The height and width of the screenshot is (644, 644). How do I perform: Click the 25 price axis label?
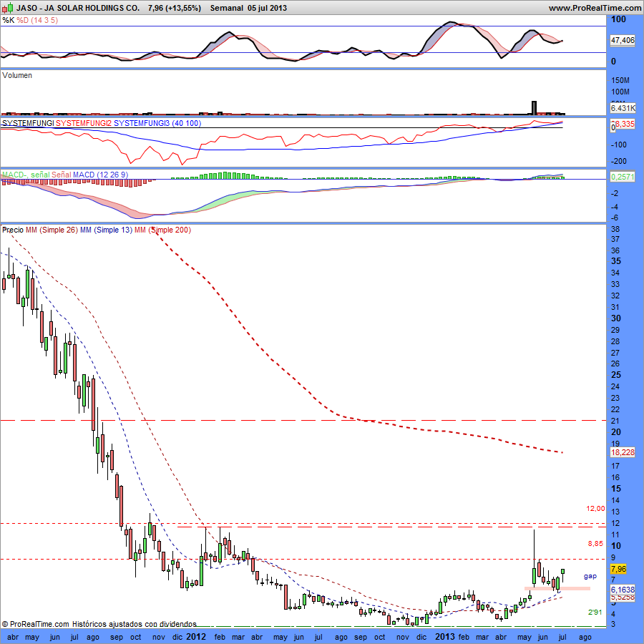(x=616, y=375)
